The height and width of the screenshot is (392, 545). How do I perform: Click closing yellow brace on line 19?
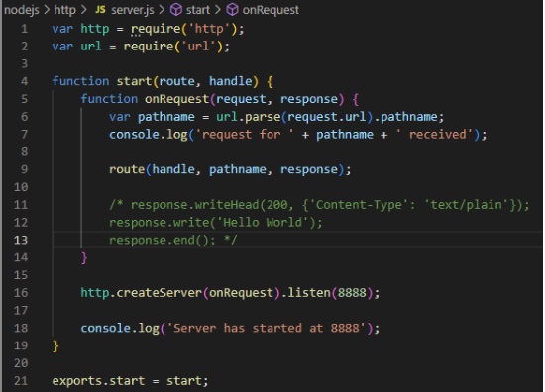55,345
